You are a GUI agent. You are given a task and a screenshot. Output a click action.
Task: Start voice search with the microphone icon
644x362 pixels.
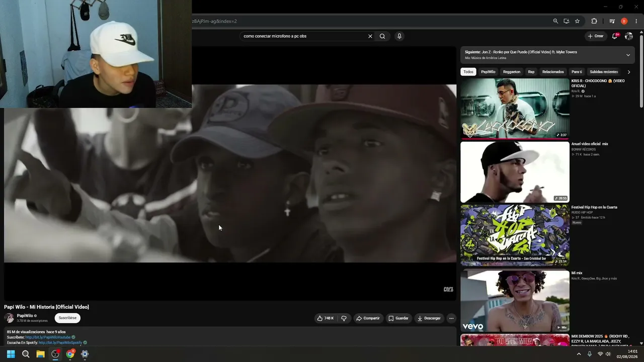399,36
